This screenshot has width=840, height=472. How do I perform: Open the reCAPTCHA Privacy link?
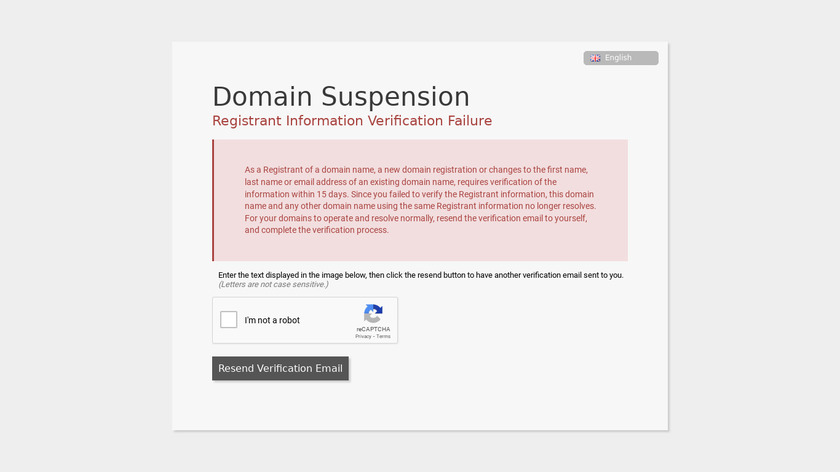[x=363, y=336]
